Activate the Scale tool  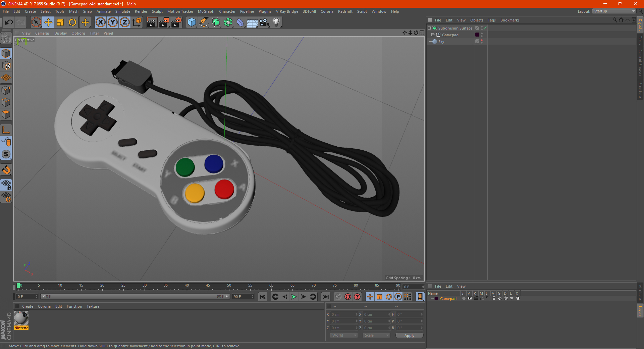(x=60, y=22)
